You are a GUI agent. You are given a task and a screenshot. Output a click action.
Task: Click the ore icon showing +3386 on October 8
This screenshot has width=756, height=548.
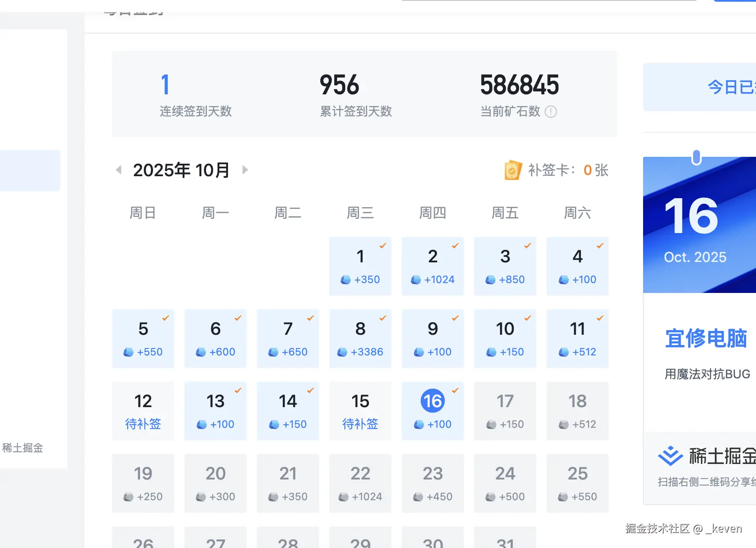344,352
